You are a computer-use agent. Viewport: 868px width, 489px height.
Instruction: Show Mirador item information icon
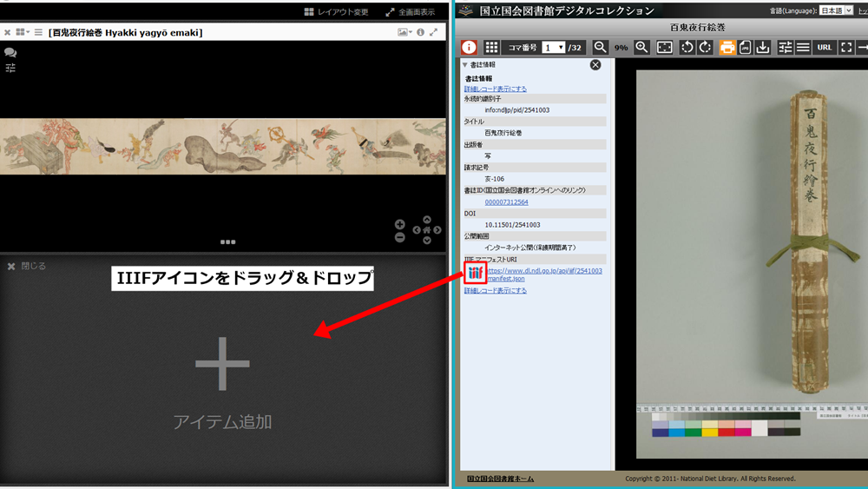tap(421, 32)
